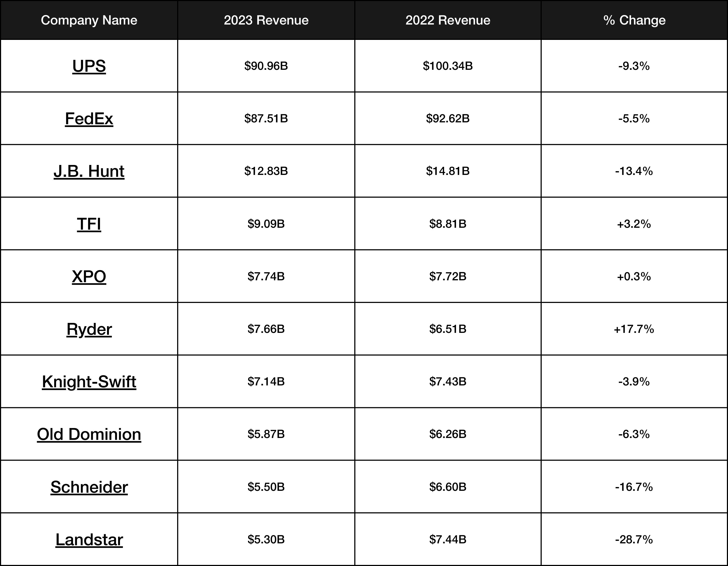Open the Schneider hyperlink

[89, 487]
